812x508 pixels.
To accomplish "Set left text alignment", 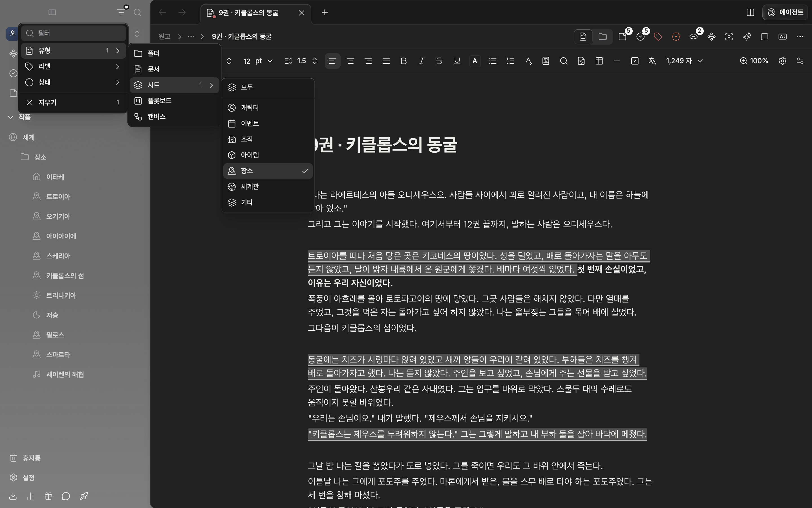I will click(x=332, y=61).
